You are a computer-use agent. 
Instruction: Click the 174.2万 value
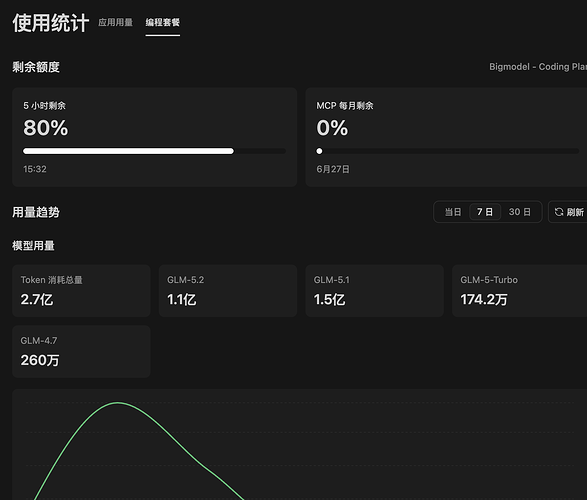484,300
